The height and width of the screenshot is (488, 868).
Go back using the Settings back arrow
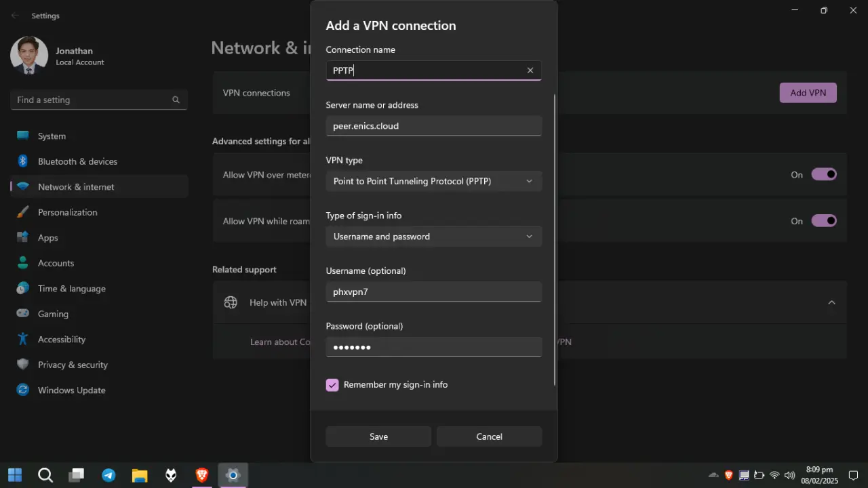(15, 16)
